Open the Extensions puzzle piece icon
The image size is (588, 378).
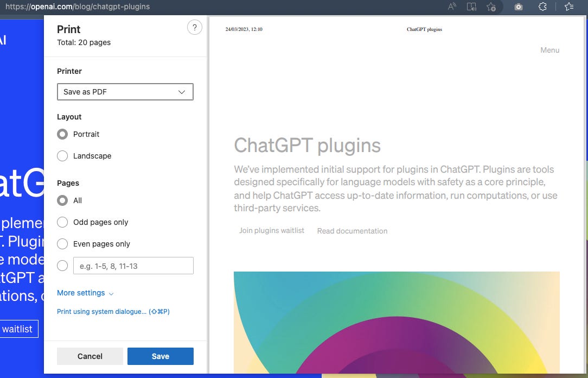(542, 7)
